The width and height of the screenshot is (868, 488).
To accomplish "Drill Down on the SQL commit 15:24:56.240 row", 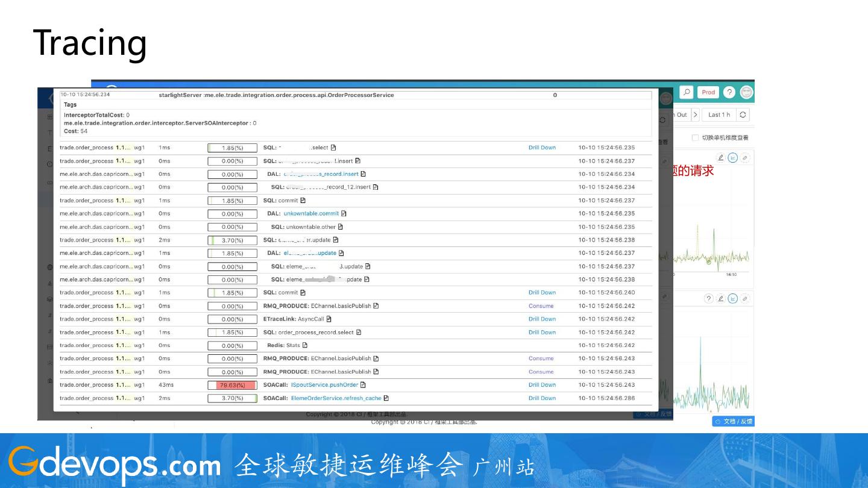I will [x=542, y=293].
